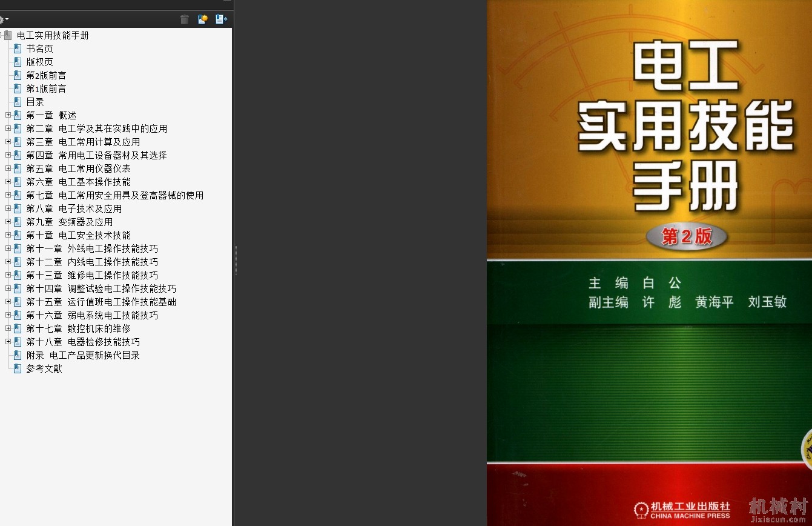Image resolution: width=812 pixels, height=526 pixels.
Task: Expand 第二章 电工学及其在实践中的应用
Action: point(8,128)
